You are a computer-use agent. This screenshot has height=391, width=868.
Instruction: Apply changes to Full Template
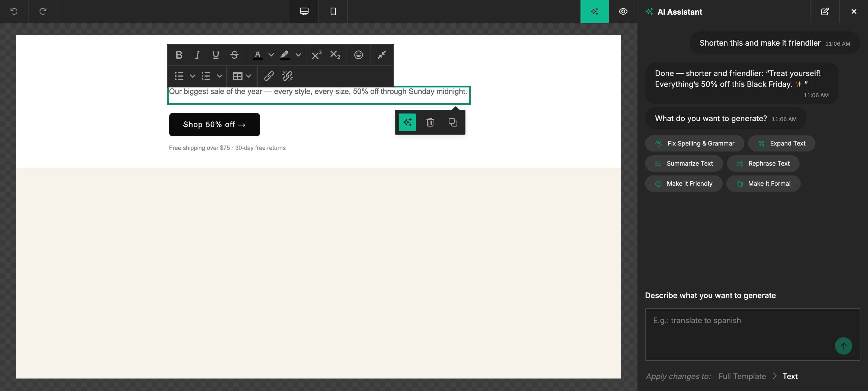742,376
